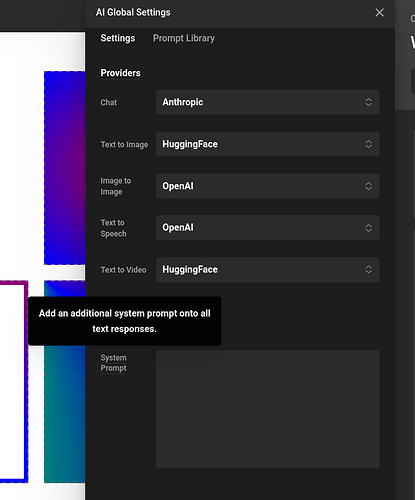Open the Image to Image OpenAI dropdown

tap(267, 186)
